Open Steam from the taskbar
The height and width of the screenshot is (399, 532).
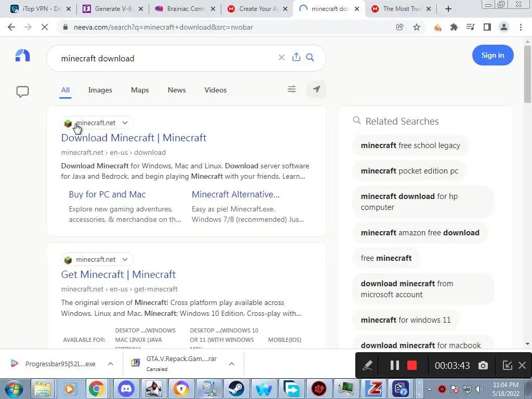[x=236, y=389]
